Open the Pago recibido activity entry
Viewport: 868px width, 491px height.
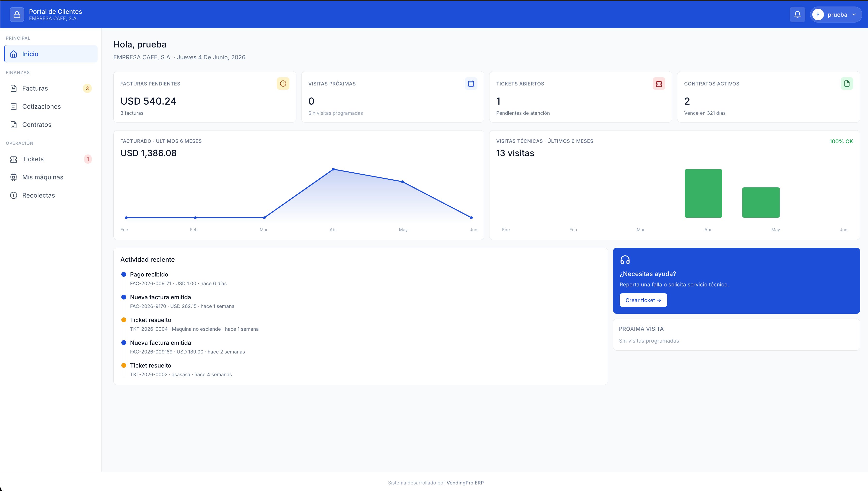point(149,275)
